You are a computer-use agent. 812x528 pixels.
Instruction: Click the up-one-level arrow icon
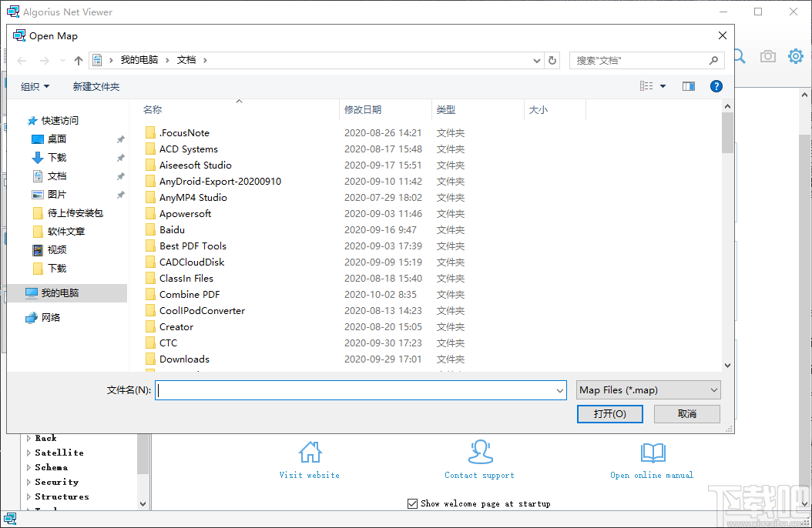[78, 59]
